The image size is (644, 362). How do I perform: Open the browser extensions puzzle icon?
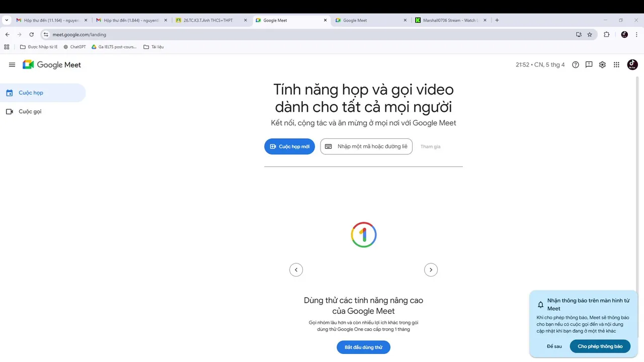(x=606, y=35)
